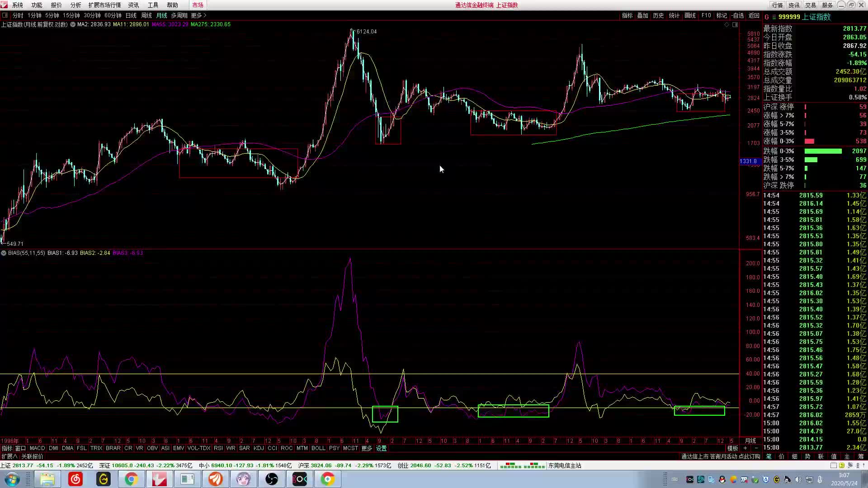
Task: Toggle the 自选 watchlist button
Action: coord(738,15)
